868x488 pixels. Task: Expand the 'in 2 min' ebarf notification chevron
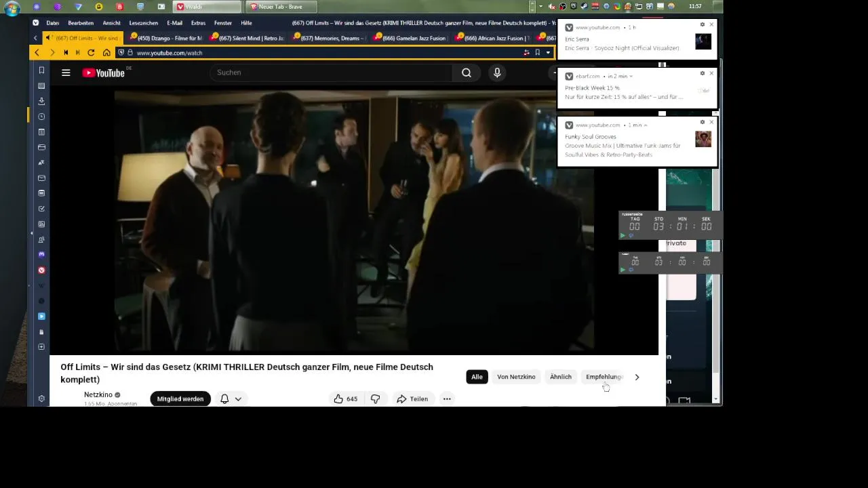(x=631, y=77)
